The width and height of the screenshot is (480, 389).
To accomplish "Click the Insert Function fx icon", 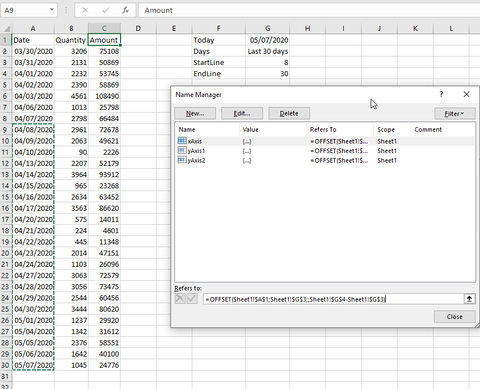I will pos(125,10).
